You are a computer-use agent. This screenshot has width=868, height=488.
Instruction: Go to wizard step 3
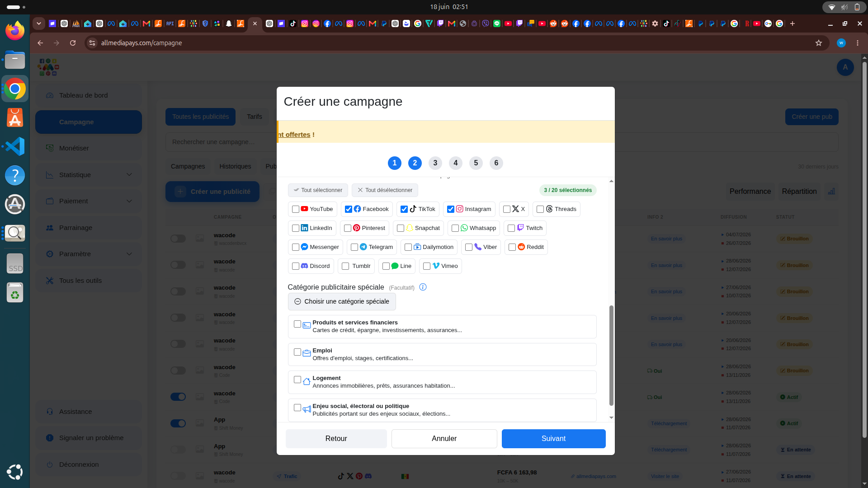tap(435, 163)
